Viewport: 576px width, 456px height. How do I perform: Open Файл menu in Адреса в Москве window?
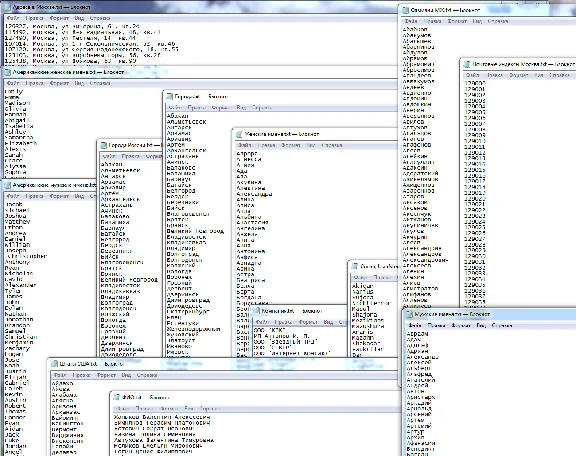coord(12,18)
